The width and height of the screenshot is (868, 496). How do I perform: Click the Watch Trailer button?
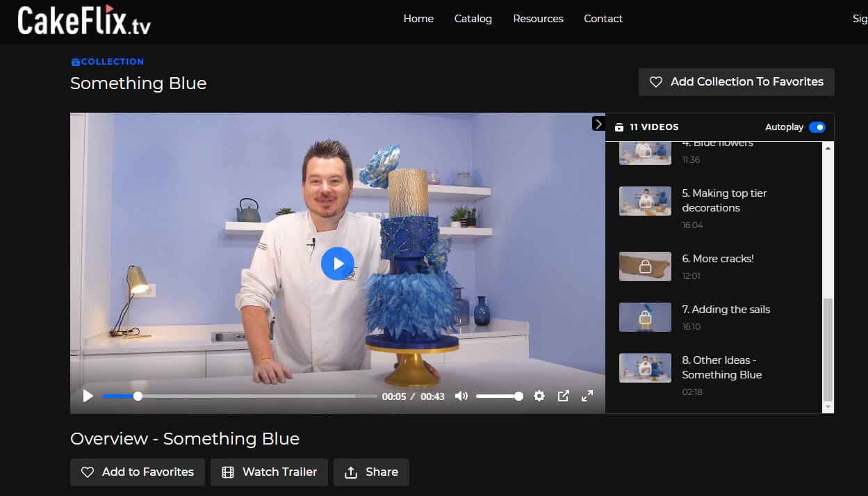click(269, 472)
